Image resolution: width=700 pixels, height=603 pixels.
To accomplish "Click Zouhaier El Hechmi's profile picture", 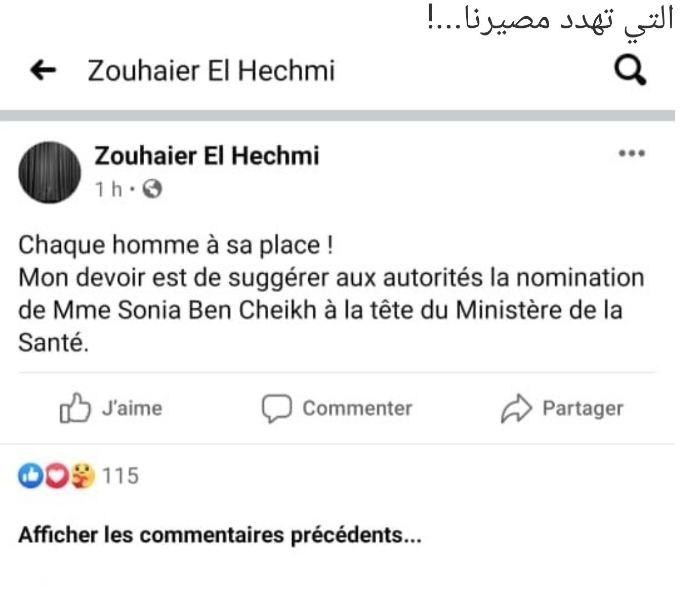I will (50, 173).
